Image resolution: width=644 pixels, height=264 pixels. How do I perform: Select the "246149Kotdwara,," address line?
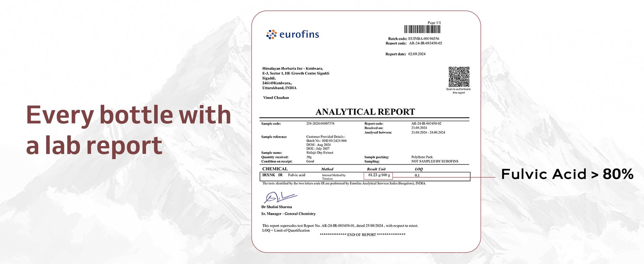tap(277, 83)
